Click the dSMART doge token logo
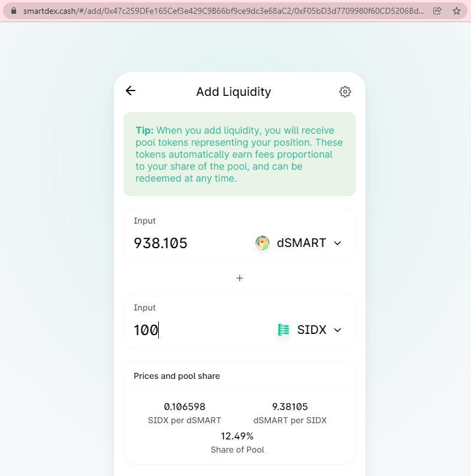The image size is (471, 476). tap(262, 243)
